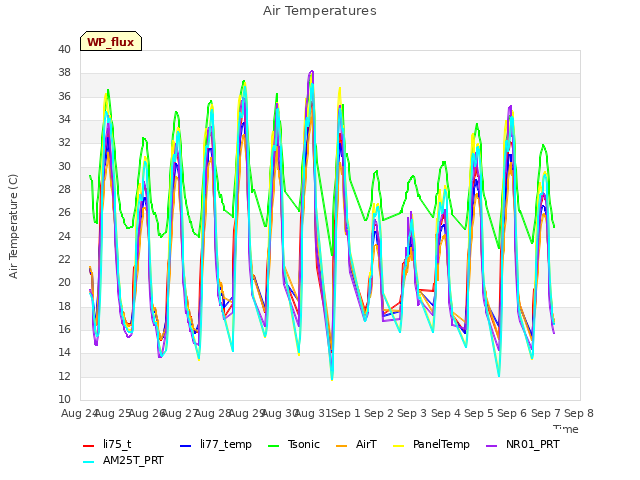Click the WP_flux annotation box
The image size is (640, 480).
111,41
